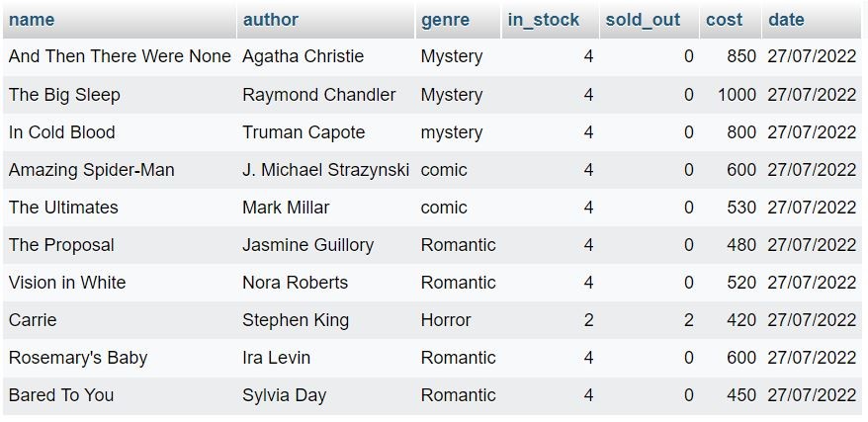Sort by the in_stock column header
This screenshot has width=868, height=422.
pos(543,20)
